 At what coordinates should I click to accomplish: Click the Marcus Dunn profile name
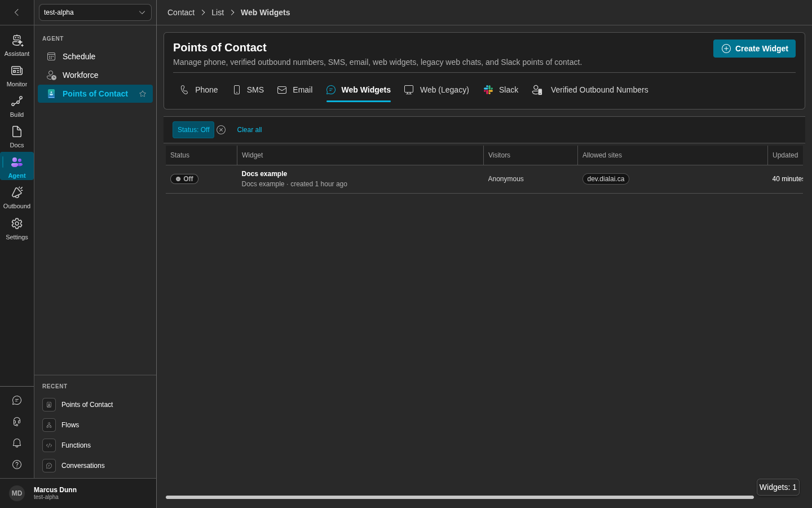[55, 490]
